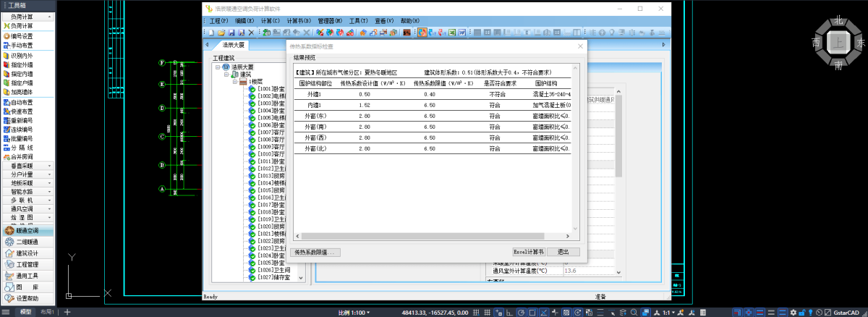Click the Excel计算书 button
The image size is (868, 317).
528,252
